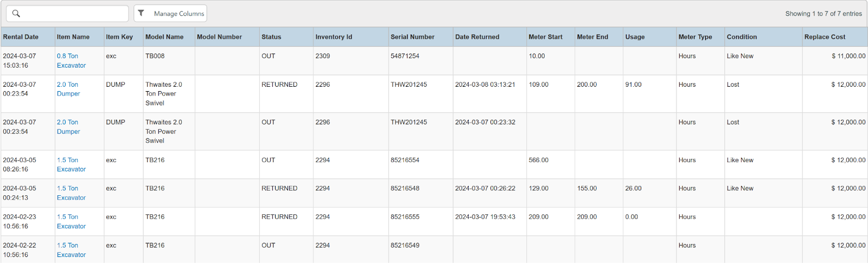Open 1.5 Ton Excavator link for serial 85216555
Image resolution: width=868 pixels, height=263 pixels.
[71, 221]
